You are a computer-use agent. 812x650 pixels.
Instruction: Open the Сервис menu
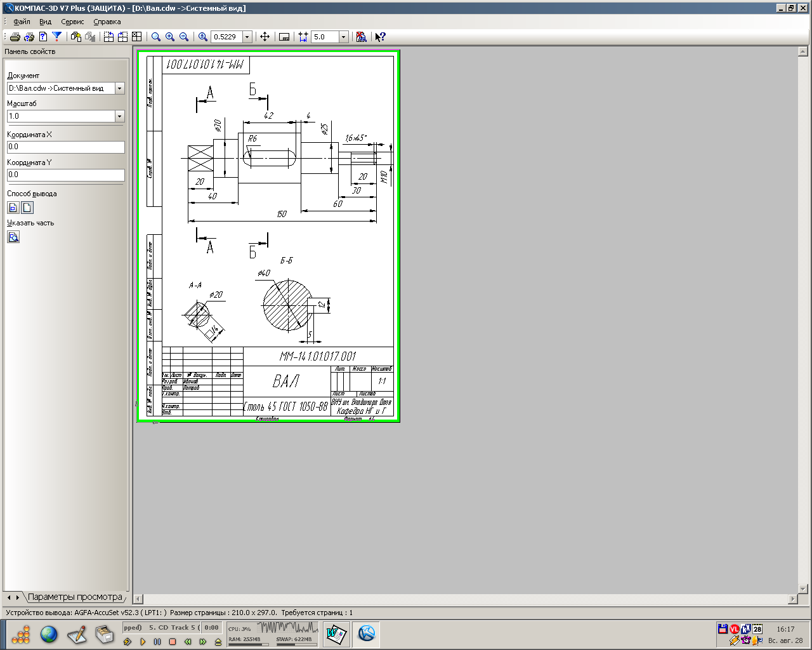click(72, 22)
